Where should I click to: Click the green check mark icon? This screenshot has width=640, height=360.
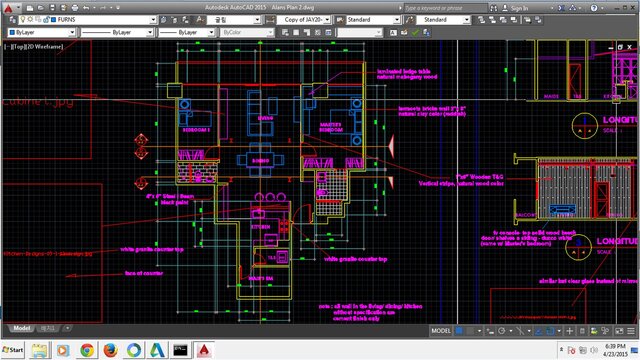point(415,32)
